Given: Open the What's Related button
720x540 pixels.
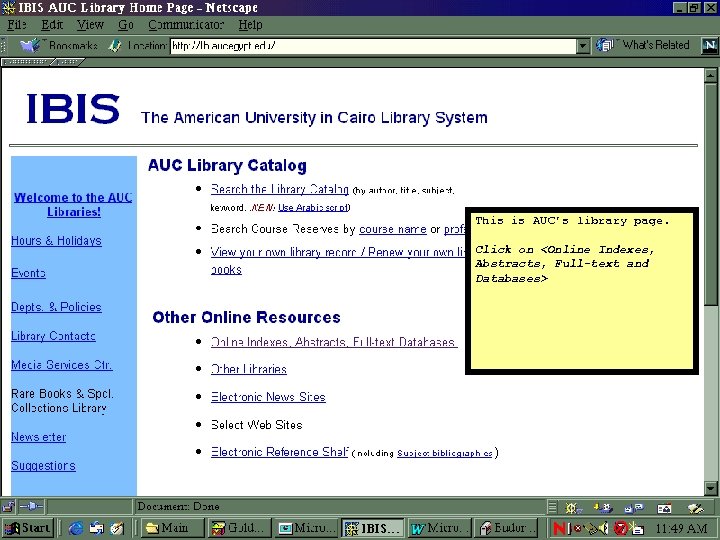Looking at the screenshot, I should (642, 45).
